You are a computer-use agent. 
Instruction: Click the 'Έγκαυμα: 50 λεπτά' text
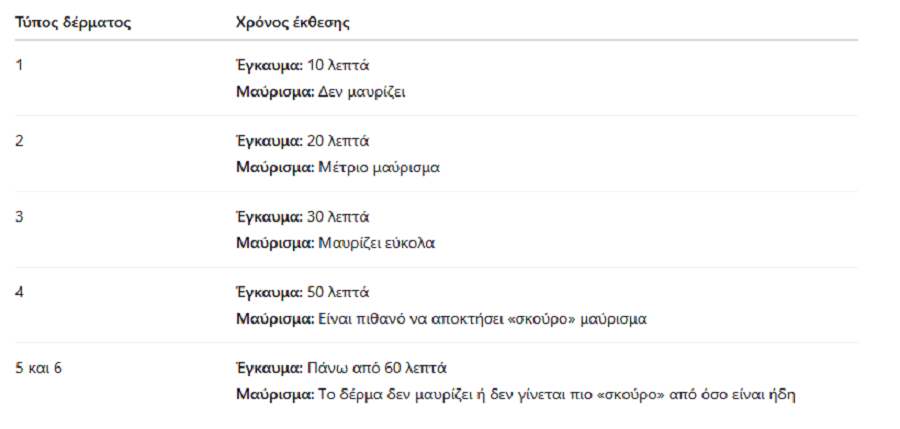pos(302,292)
